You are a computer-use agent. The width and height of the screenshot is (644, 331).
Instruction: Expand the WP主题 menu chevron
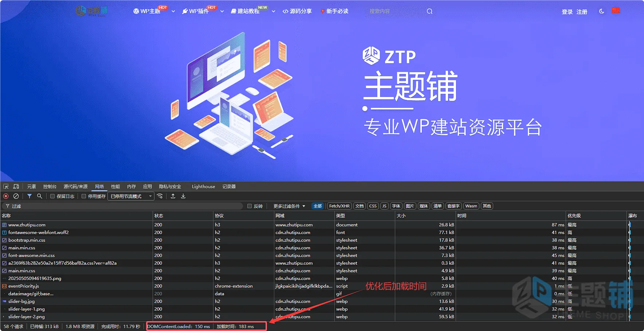click(x=173, y=11)
